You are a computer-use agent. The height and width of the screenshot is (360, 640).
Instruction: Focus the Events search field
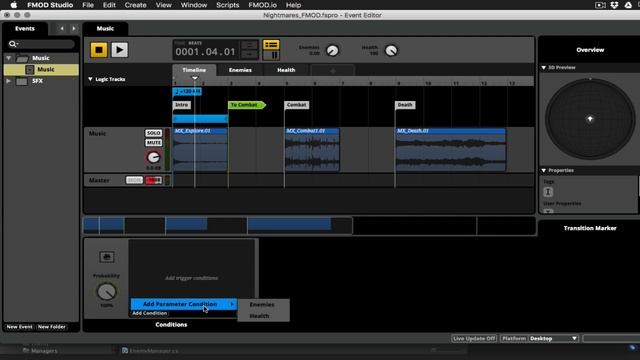coord(41,44)
